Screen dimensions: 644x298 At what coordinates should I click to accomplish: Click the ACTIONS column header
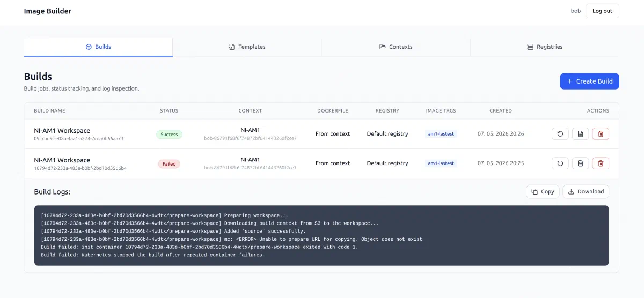click(598, 111)
